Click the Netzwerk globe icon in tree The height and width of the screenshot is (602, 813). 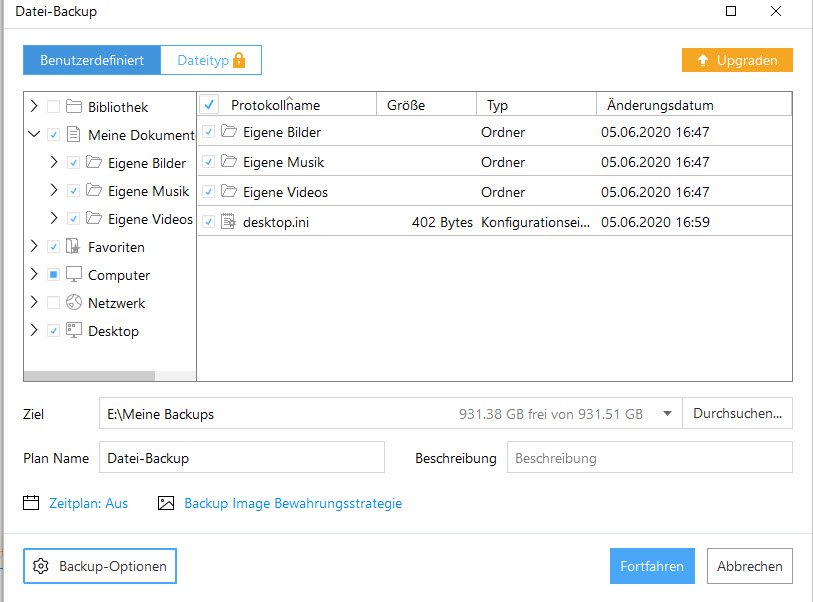[74, 303]
